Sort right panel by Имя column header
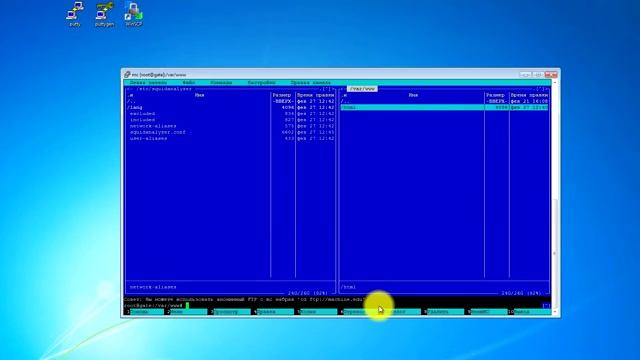The image size is (640, 360). (x=413, y=95)
